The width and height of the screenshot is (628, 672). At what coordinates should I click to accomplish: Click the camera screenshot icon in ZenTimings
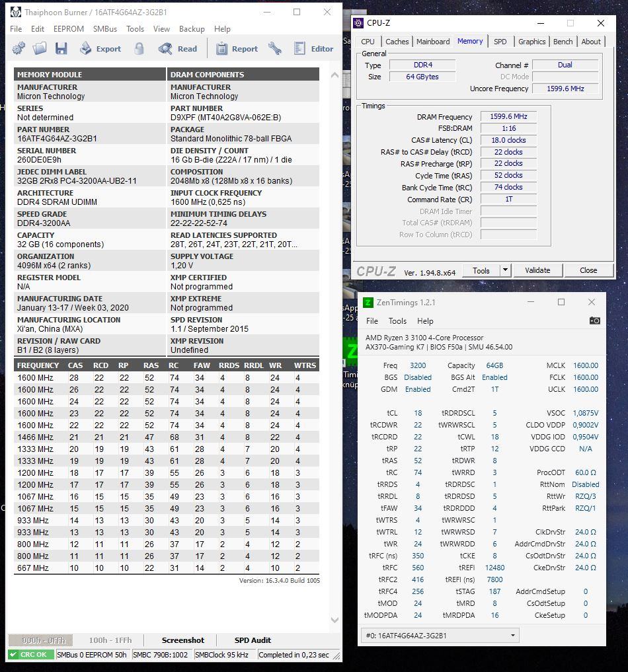594,320
